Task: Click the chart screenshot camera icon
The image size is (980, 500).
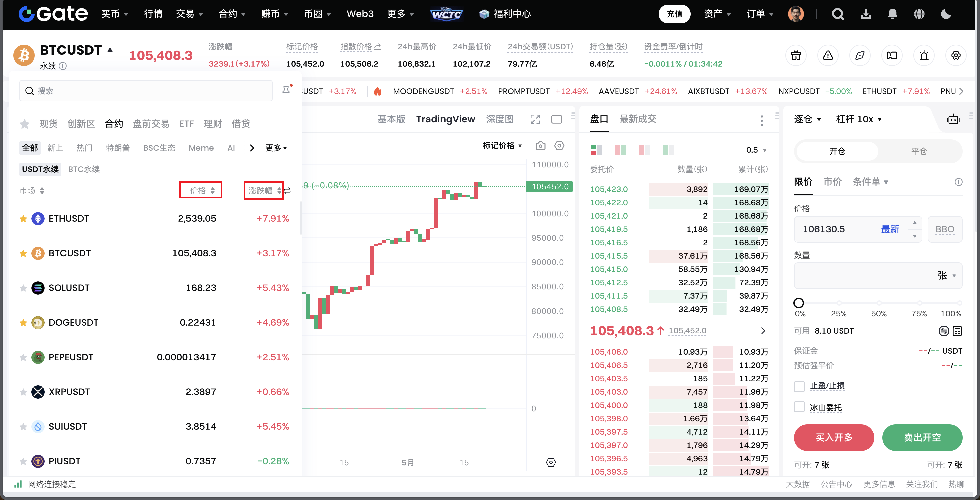Action: [540, 146]
